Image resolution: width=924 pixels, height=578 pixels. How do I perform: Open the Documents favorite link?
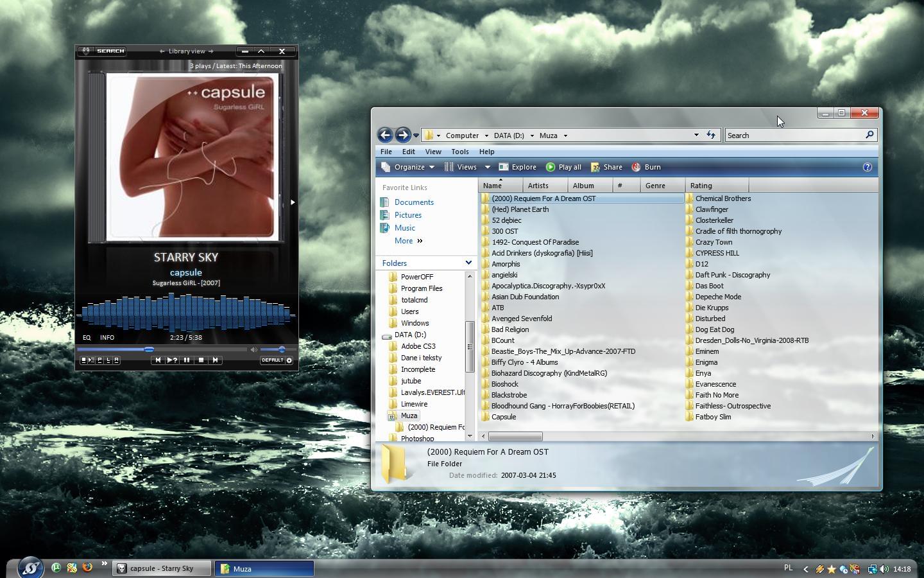414,202
